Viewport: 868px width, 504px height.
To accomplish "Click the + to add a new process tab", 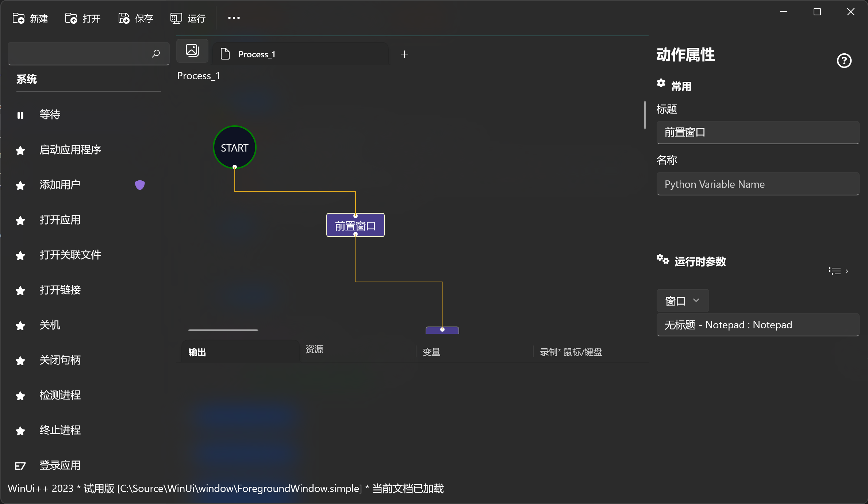I will pos(404,54).
